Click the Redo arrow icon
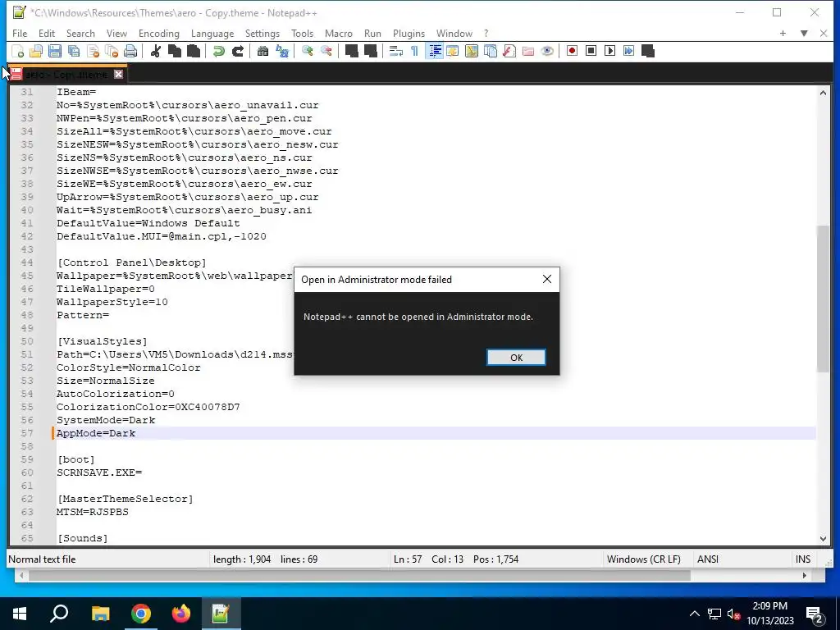 pos(237,51)
